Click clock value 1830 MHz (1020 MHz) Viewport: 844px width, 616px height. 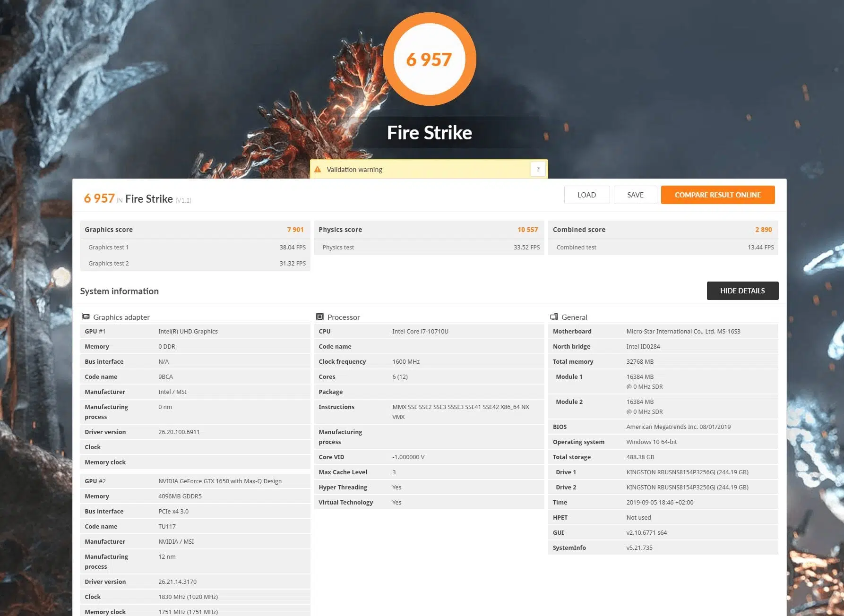point(188,597)
